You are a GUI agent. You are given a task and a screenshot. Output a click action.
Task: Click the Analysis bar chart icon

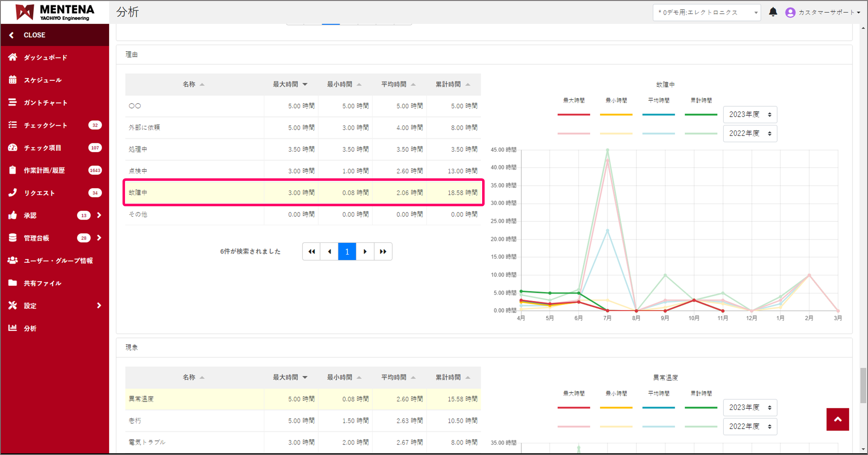pyautogui.click(x=13, y=328)
